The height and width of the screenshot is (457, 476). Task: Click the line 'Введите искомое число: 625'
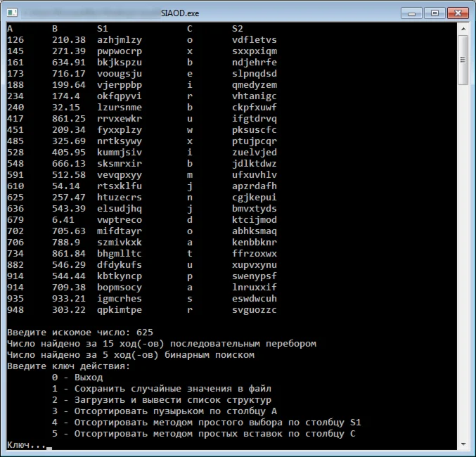[80, 332]
